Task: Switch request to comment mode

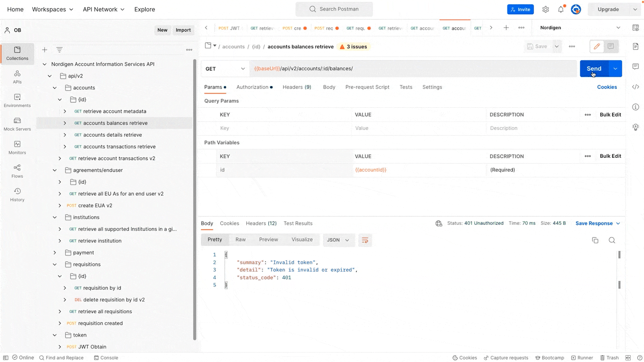Action: tap(611, 47)
